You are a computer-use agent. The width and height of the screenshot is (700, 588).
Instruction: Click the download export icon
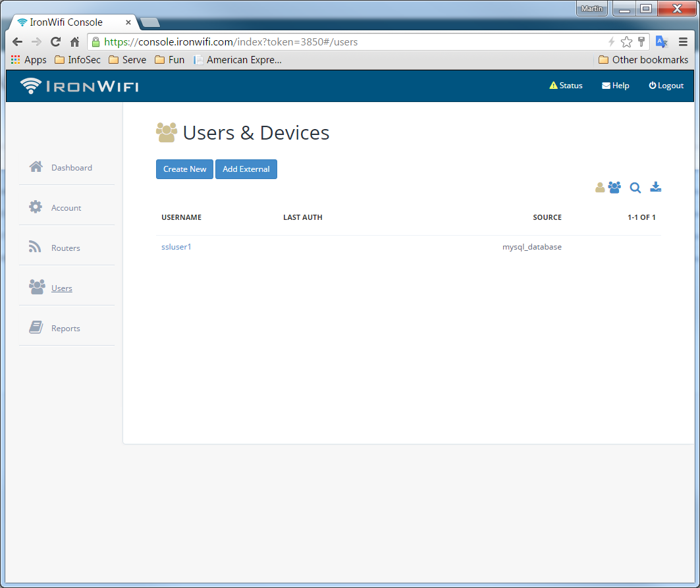point(655,188)
